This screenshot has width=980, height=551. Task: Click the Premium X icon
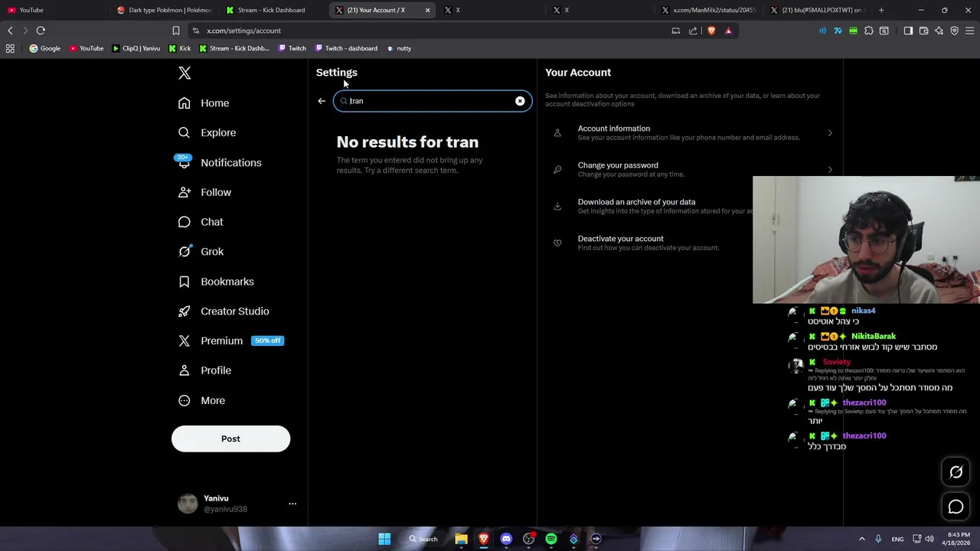[x=184, y=341]
